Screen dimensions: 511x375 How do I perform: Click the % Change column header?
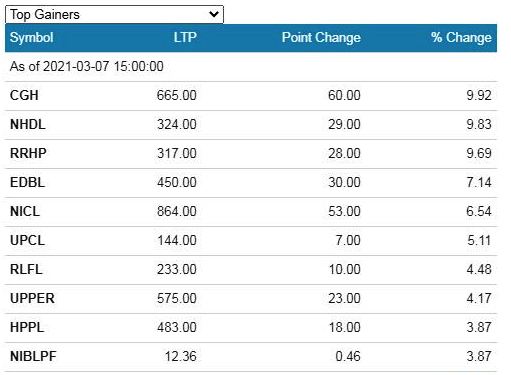[461, 37]
